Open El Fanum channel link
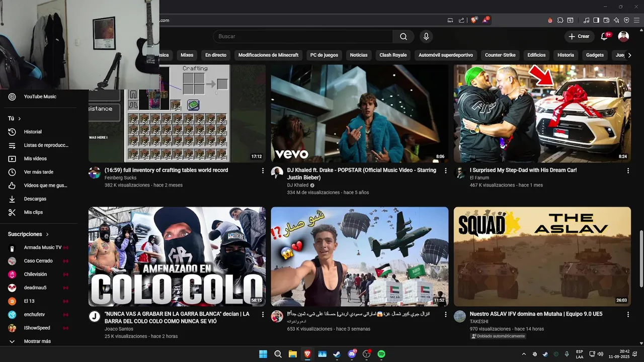 [479, 178]
